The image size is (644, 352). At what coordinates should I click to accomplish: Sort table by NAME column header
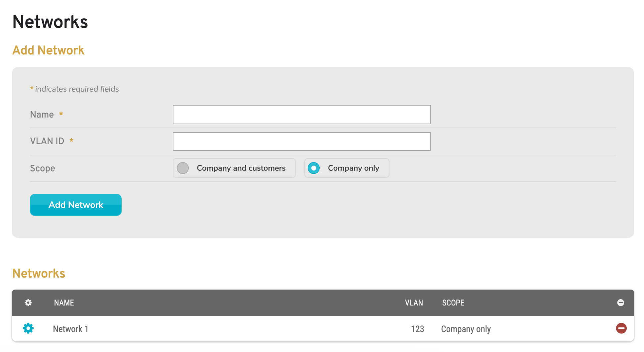[64, 303]
